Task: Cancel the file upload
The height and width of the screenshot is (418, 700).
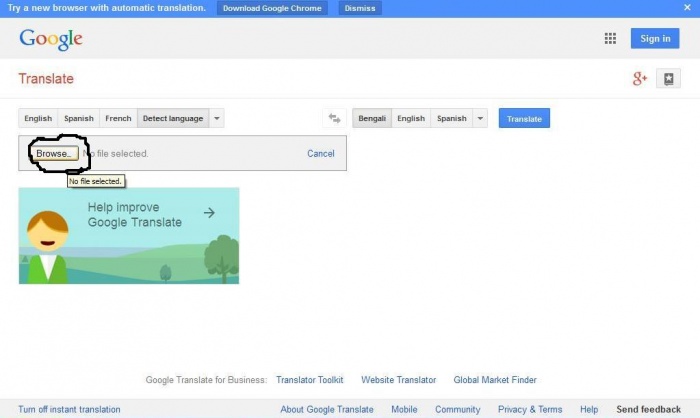Action: pos(321,154)
